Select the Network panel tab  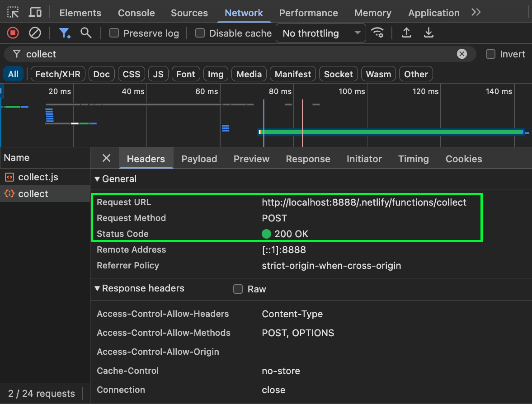(x=244, y=13)
